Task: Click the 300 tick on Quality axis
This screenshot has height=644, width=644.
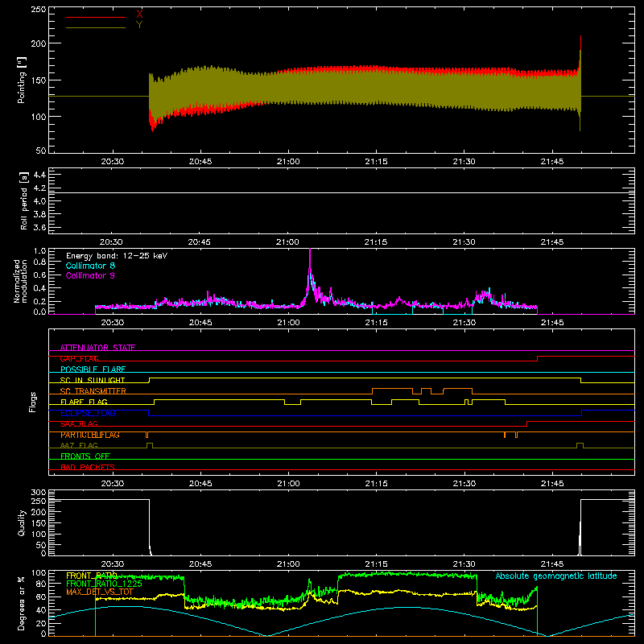Action: click(x=39, y=493)
